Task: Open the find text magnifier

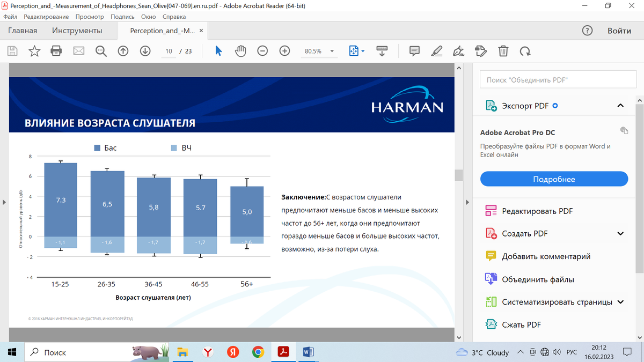Action: click(x=101, y=51)
